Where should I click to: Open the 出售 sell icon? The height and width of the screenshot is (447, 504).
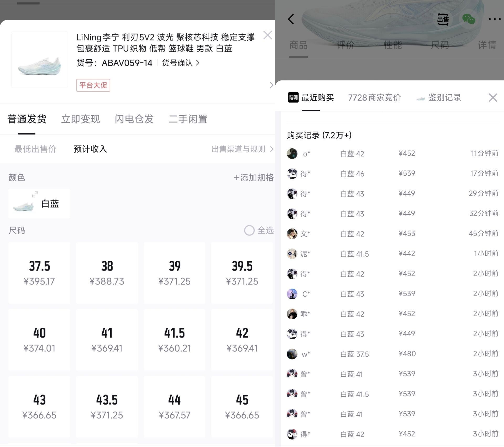coord(443,19)
